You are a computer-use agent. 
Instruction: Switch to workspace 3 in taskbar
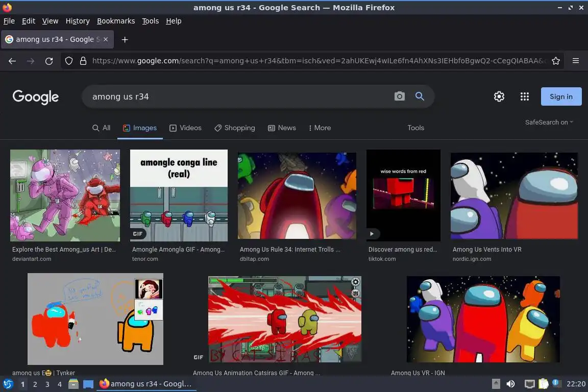pyautogui.click(x=47, y=384)
